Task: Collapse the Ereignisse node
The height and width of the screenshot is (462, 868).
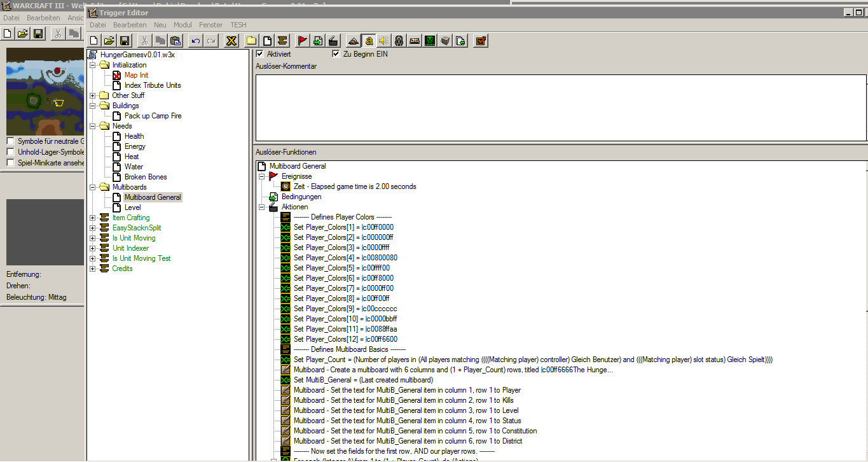Action: click(261, 176)
